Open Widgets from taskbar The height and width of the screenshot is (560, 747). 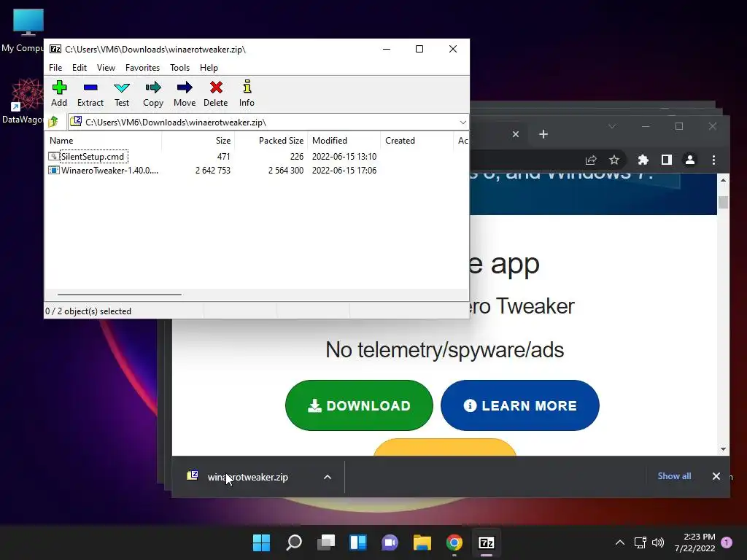tap(357, 542)
